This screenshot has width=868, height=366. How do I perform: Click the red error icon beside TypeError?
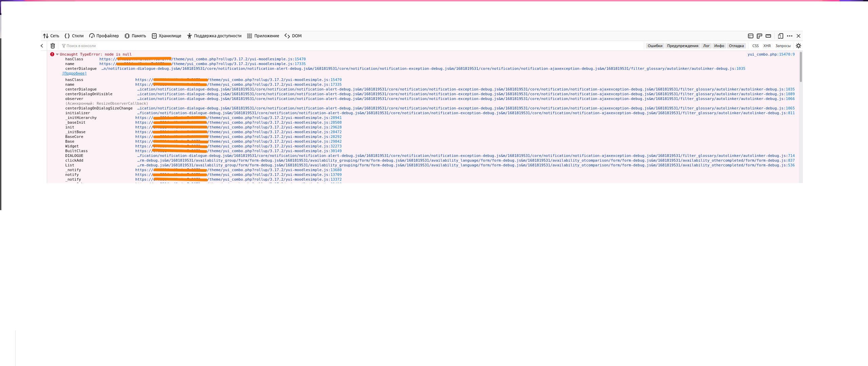(52, 54)
